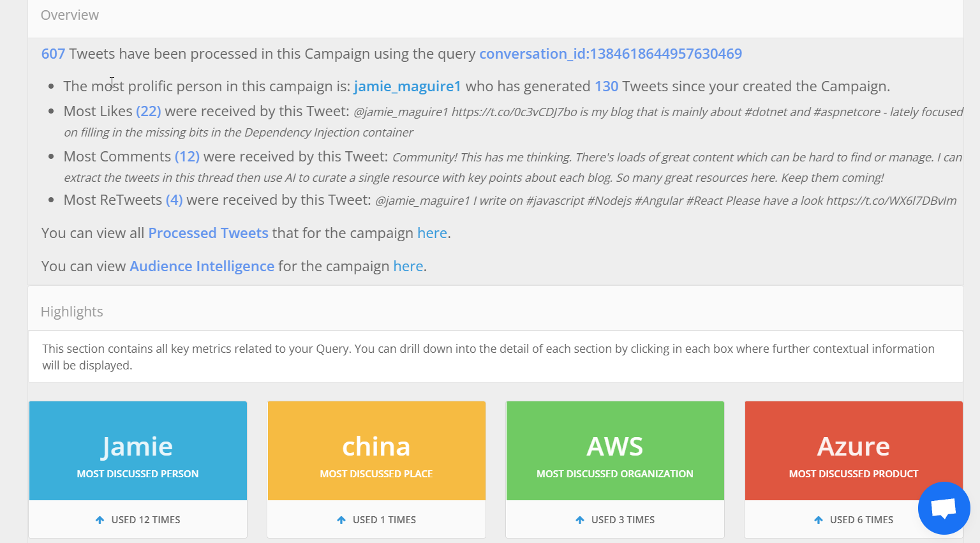Screen dimensions: 980x543
Task: Click the up arrow beside USED 3 TIMES
Action: [580, 520]
